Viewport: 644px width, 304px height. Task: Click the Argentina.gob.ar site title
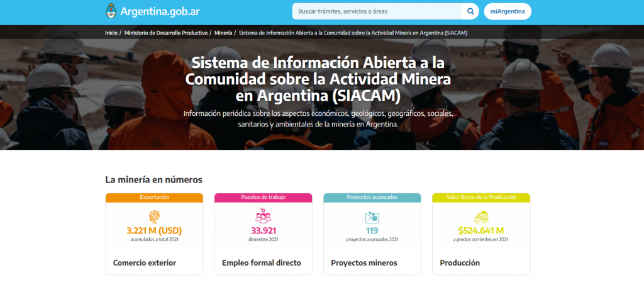pyautogui.click(x=160, y=11)
